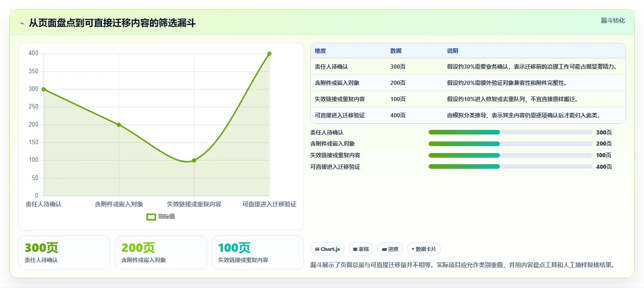Viewport: 644px width, 288px height.
Task: Click the 表格 tag chip
Action: point(360,249)
